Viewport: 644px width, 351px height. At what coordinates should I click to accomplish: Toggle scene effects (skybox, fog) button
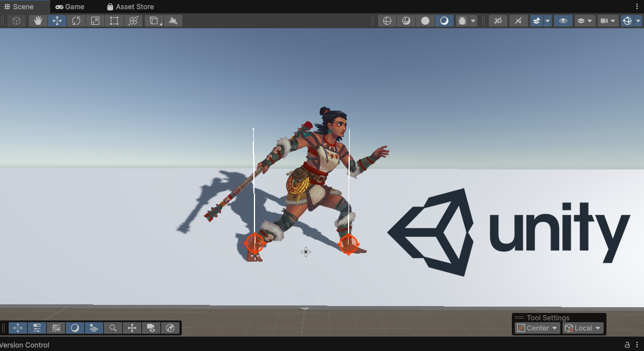pos(537,21)
